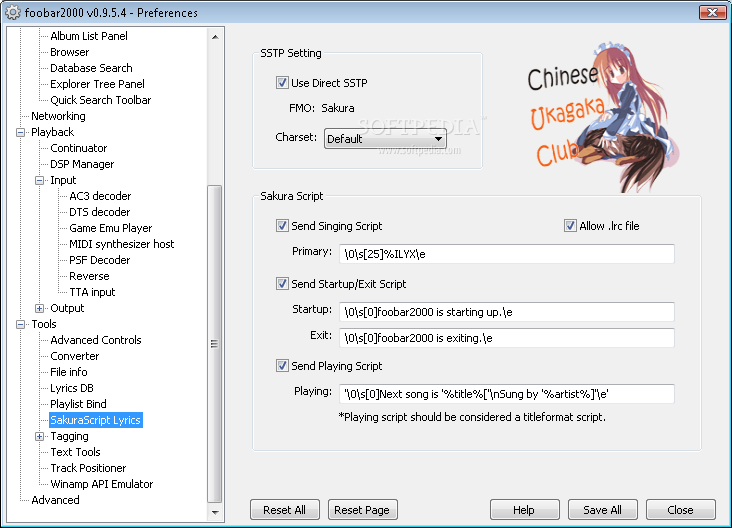732x528 pixels.
Task: Open Game Emu Player settings
Action: click(x=111, y=228)
